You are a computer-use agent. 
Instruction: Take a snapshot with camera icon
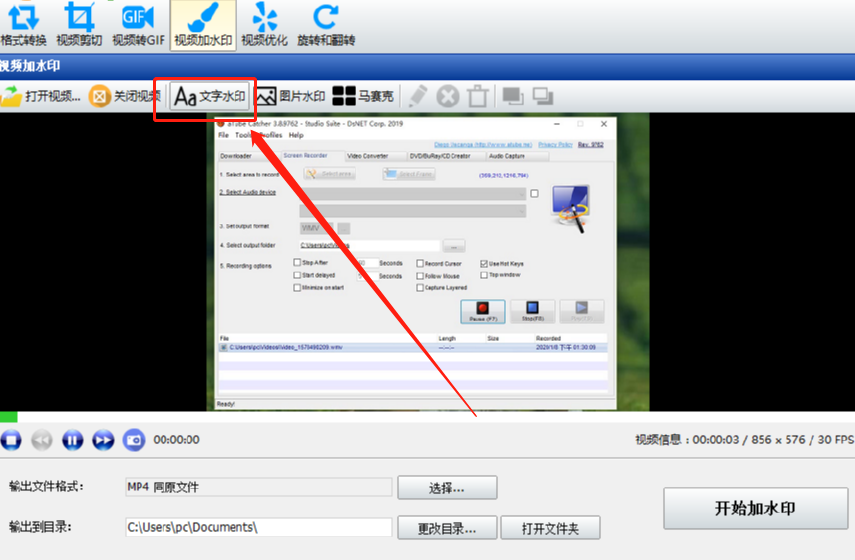click(x=134, y=439)
